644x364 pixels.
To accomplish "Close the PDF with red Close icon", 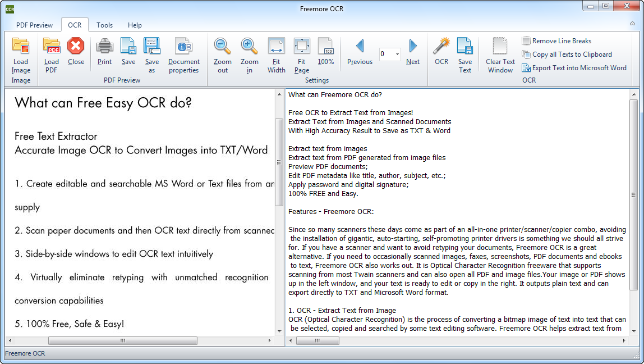I will pos(76,46).
